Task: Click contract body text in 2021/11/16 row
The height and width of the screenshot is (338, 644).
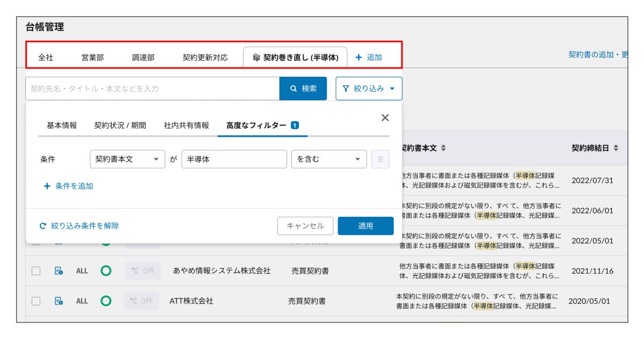Action: [x=479, y=271]
